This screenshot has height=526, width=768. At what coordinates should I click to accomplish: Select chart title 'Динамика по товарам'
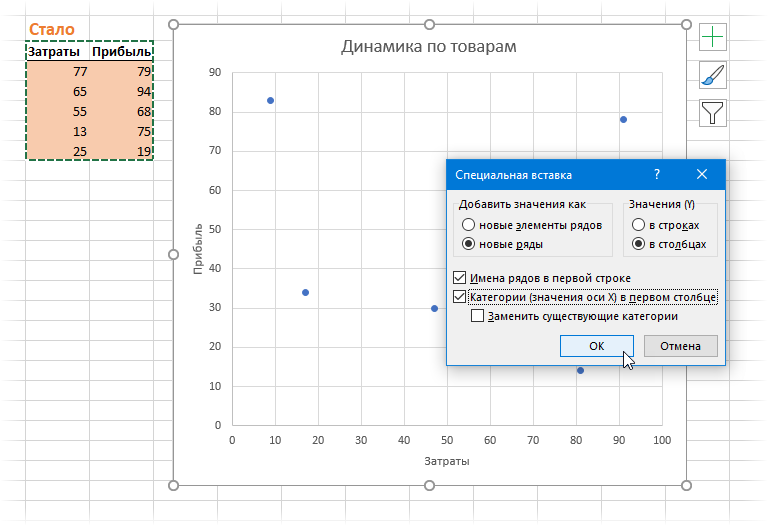tap(429, 47)
